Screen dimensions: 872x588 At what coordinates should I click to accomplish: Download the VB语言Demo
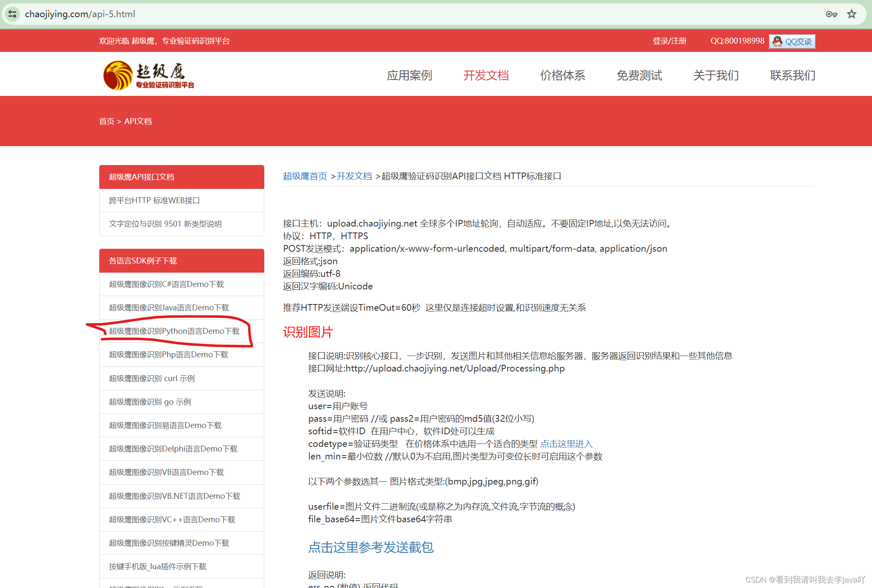click(182, 472)
